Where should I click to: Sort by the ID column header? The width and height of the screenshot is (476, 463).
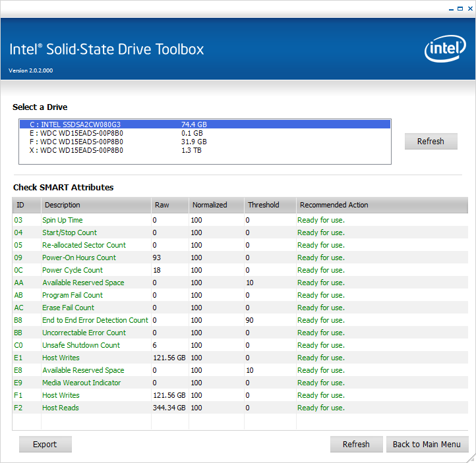pos(26,205)
